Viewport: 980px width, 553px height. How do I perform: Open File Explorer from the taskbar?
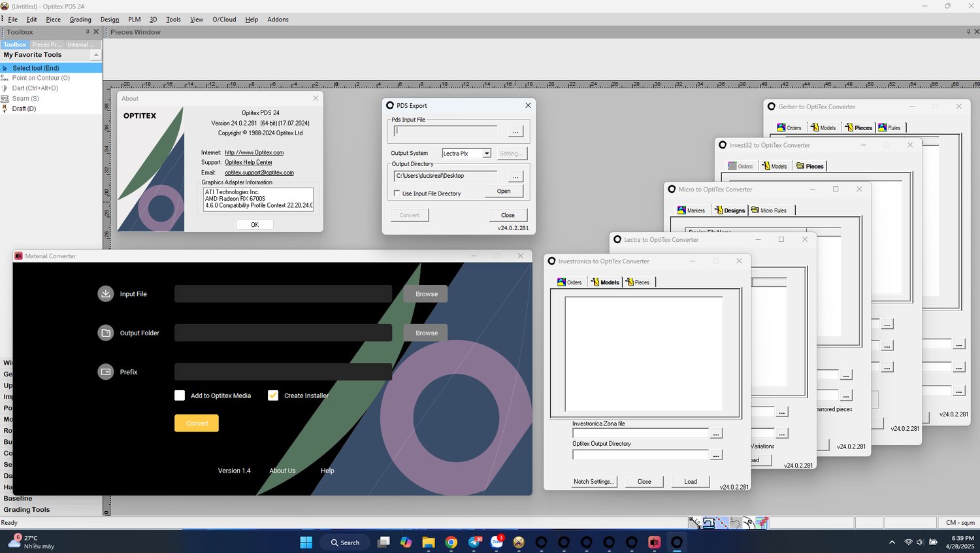tap(429, 542)
